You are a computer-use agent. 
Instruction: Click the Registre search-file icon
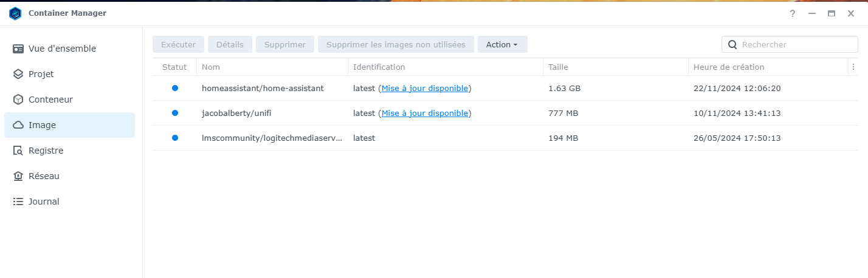click(x=18, y=151)
